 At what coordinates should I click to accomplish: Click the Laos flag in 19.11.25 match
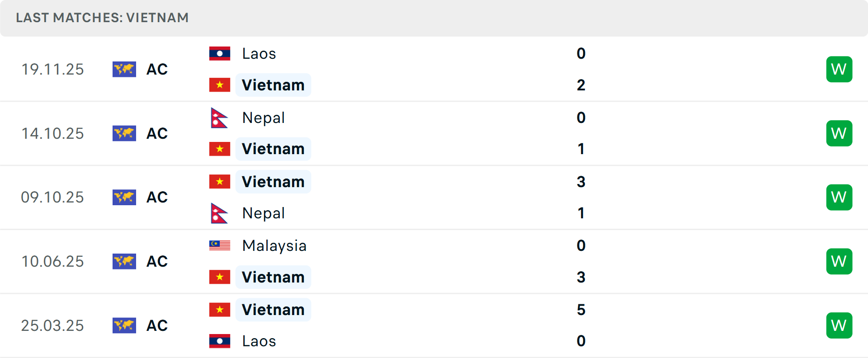click(220, 54)
